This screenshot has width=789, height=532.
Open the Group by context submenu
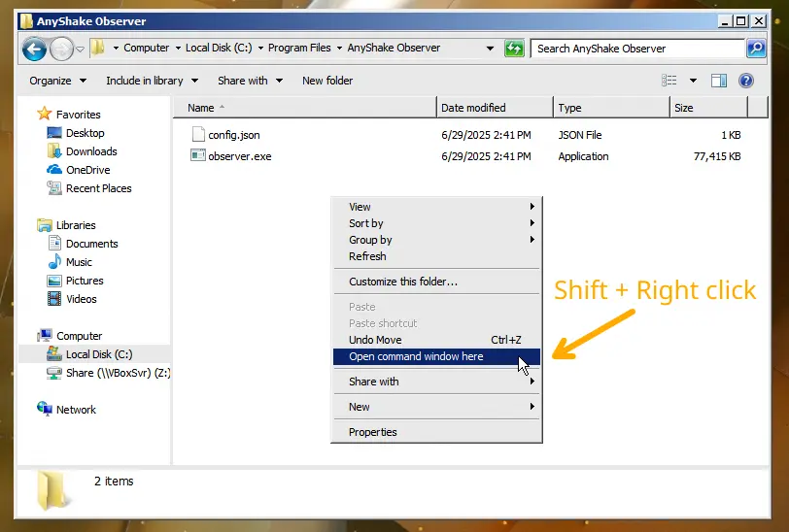coord(437,240)
